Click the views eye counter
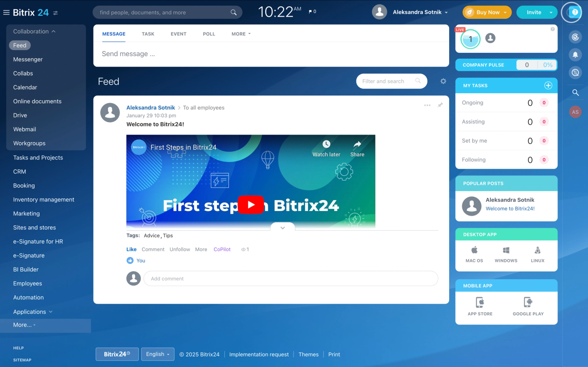Viewport: 588px width, 367px height. pos(245,249)
